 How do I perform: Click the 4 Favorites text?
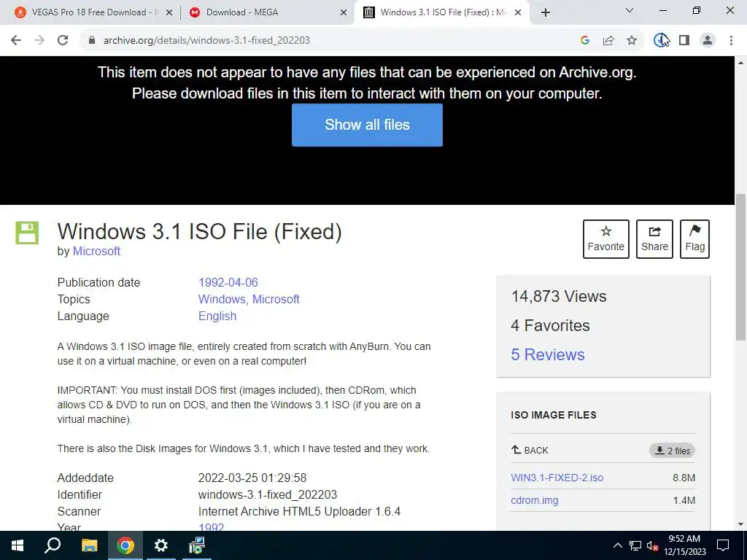[x=550, y=325]
